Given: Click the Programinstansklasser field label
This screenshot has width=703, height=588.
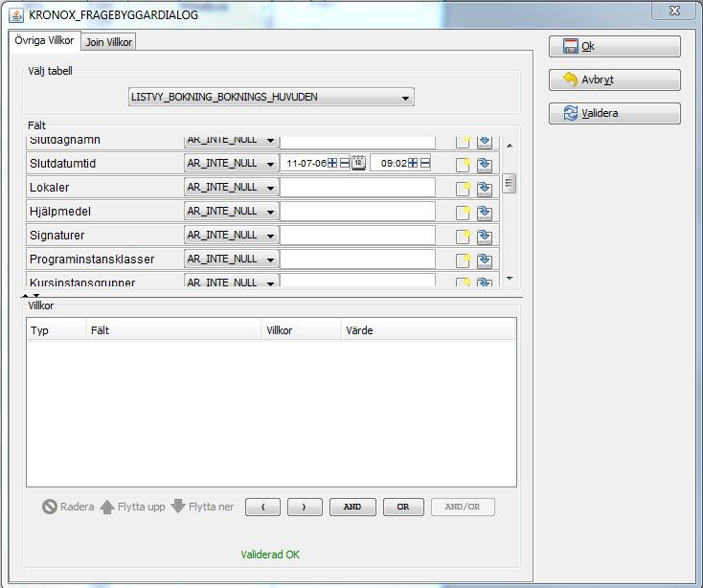Looking at the screenshot, I should coord(92,260).
